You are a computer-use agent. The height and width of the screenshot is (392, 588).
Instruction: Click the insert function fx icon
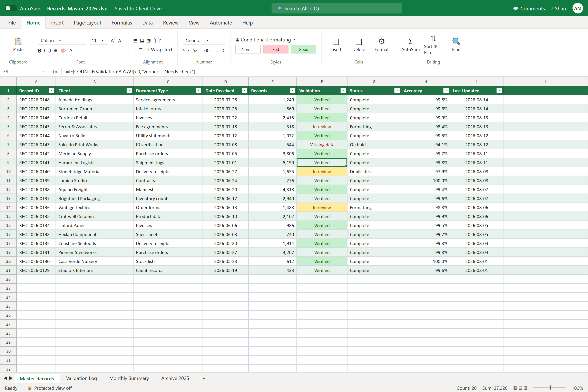[x=55, y=71]
